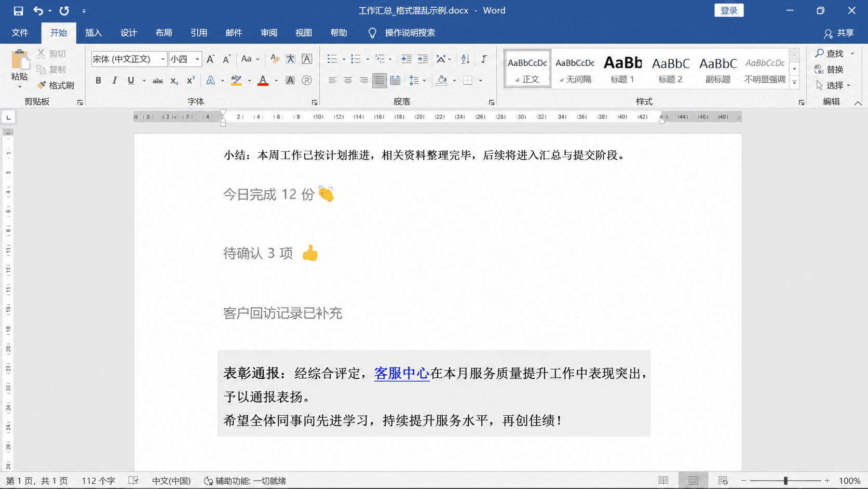This screenshot has height=489, width=868.
Task: Toggle strikethrough formatting
Action: click(158, 80)
